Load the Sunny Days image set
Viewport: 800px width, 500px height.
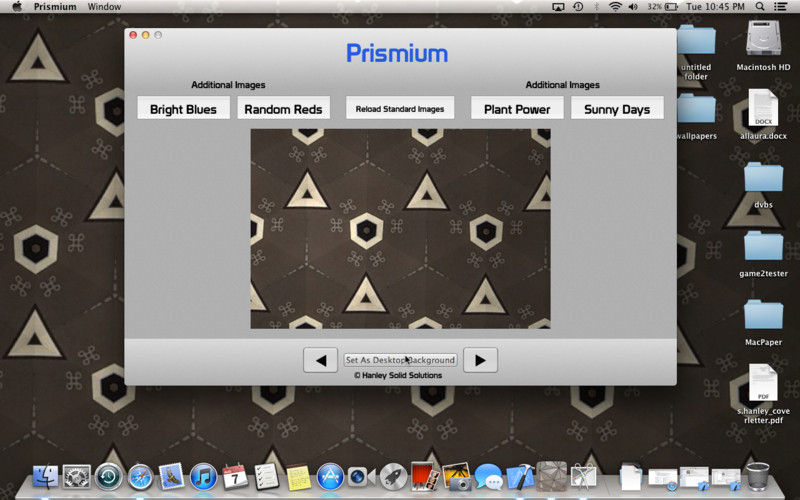click(x=617, y=109)
